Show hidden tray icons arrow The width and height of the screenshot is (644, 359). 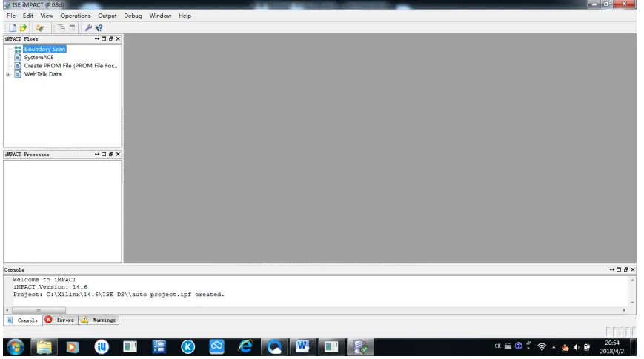click(x=554, y=347)
